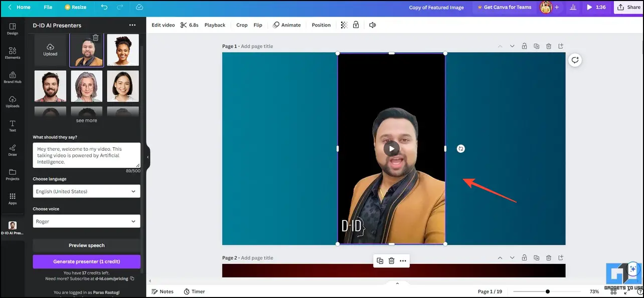Lock Page 1 using its padlock

coord(524,46)
